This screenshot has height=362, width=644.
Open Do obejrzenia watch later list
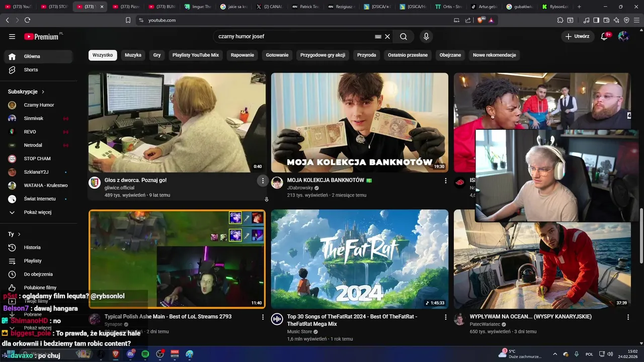pos(39,274)
